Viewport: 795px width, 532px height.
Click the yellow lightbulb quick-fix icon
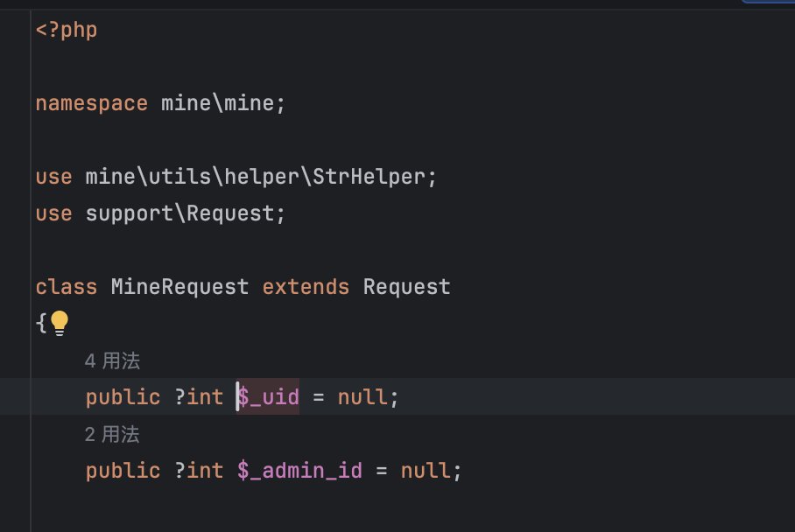60,323
